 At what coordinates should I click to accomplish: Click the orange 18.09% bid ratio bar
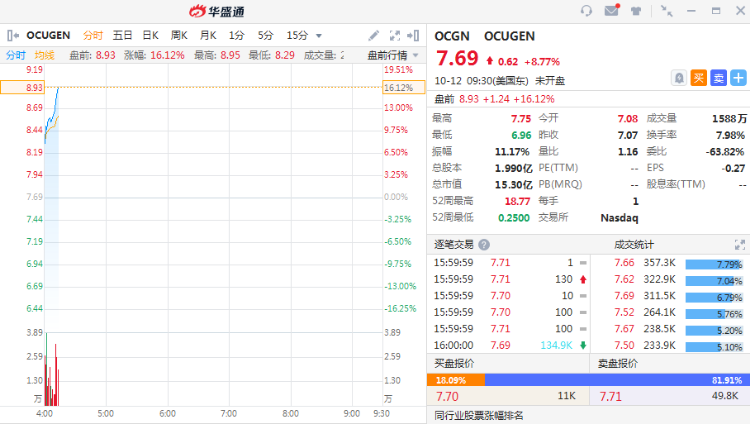tap(456, 380)
